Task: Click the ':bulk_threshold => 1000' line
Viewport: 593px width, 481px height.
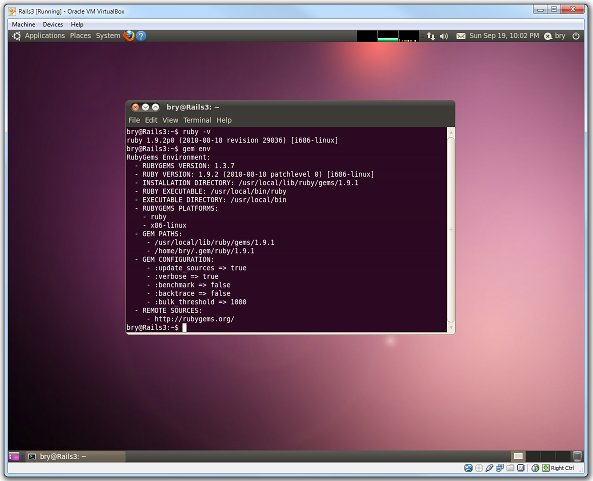Action: pyautogui.click(x=200, y=302)
